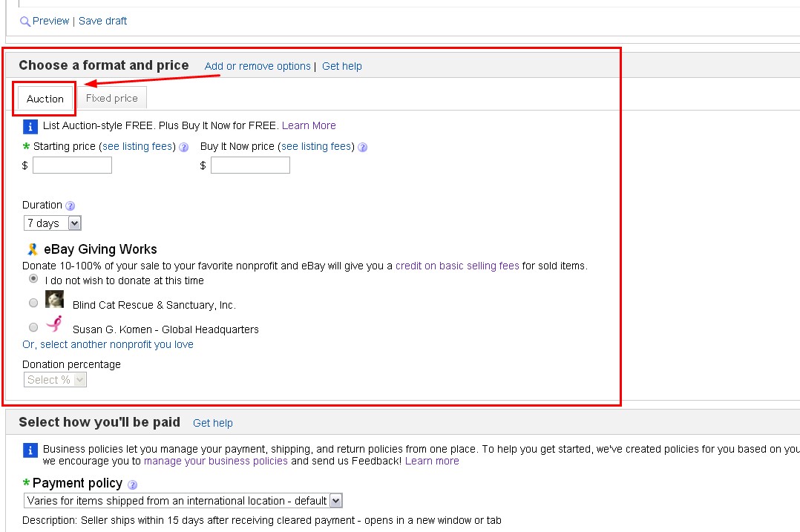This screenshot has height=532, width=800.
Task: Click Learn more after send us Feedback
Action: tap(432, 461)
